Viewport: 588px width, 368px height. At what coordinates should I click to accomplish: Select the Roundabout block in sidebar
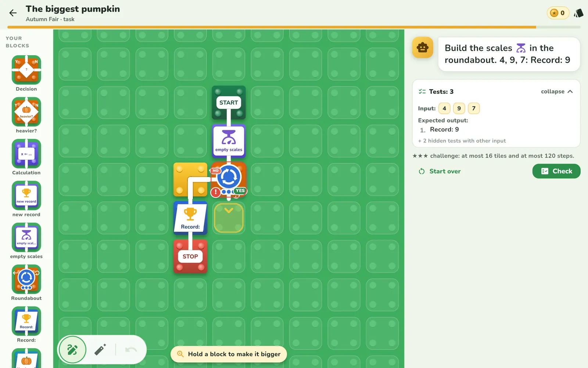click(26, 279)
